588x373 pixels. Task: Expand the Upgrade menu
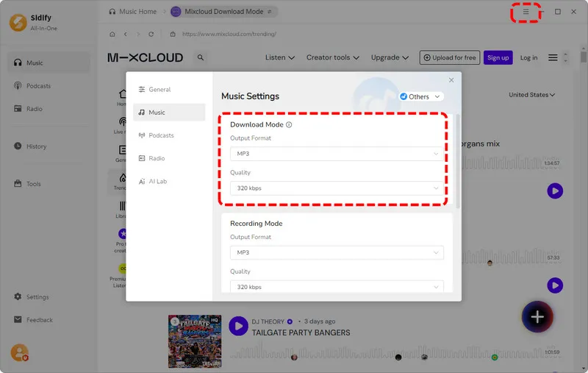click(x=390, y=57)
